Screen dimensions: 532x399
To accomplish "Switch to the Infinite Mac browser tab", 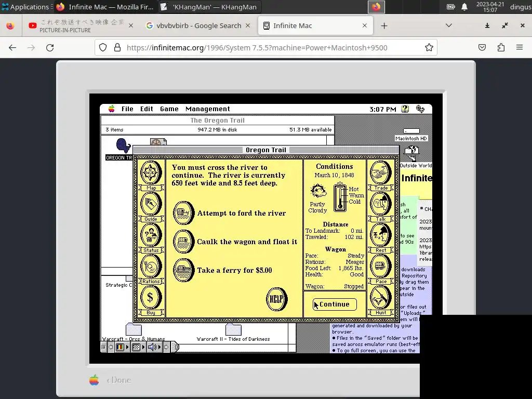I will 315,25.
